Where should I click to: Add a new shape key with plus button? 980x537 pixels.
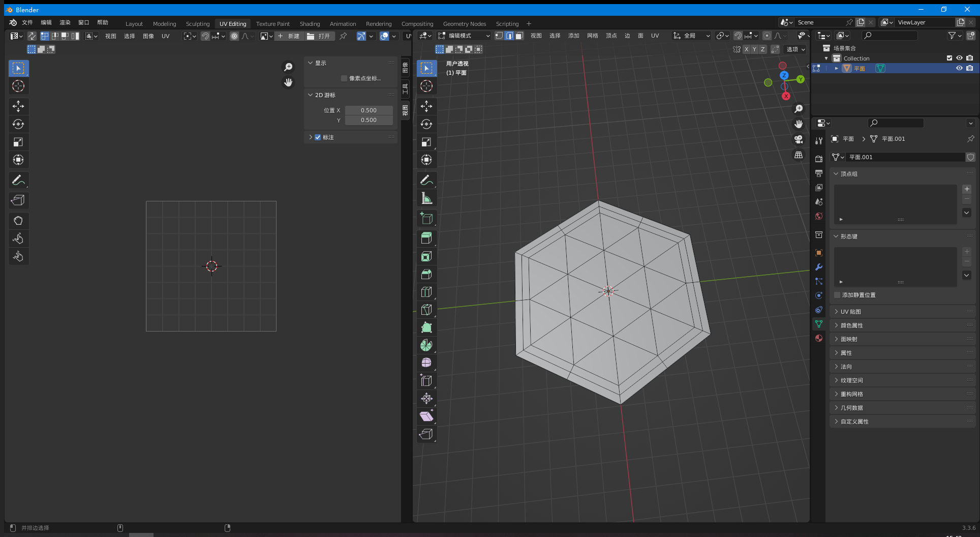(x=967, y=252)
